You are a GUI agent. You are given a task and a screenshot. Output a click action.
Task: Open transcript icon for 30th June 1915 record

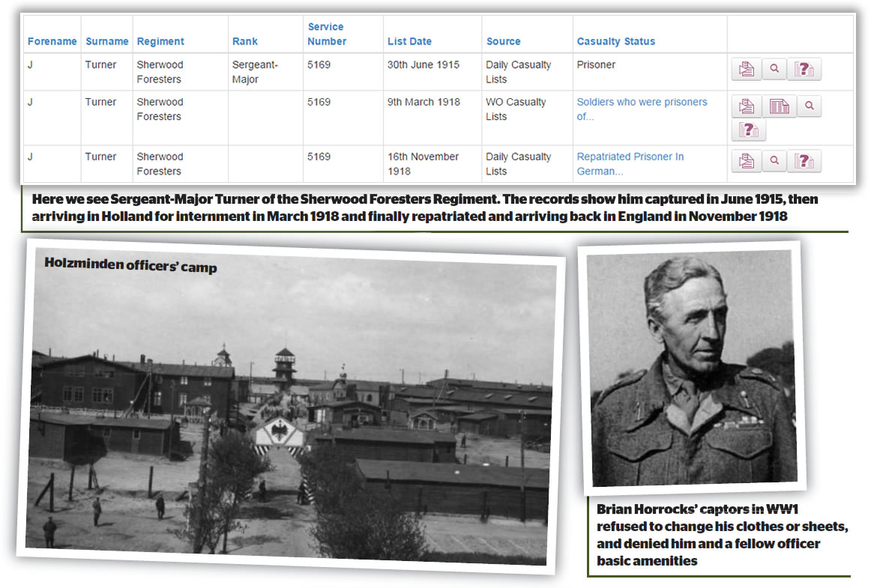click(746, 70)
